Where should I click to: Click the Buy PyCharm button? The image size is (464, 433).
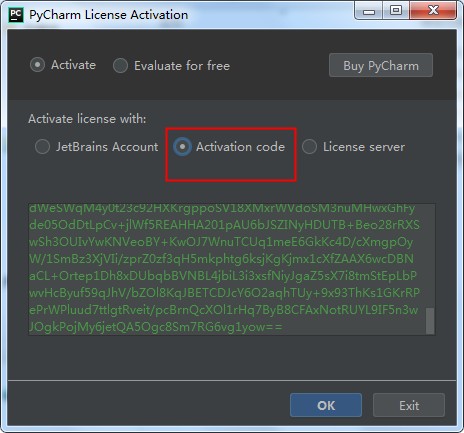click(x=381, y=65)
